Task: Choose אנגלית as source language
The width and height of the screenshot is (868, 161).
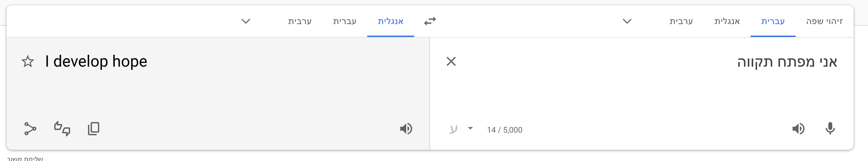Action: pos(727,21)
